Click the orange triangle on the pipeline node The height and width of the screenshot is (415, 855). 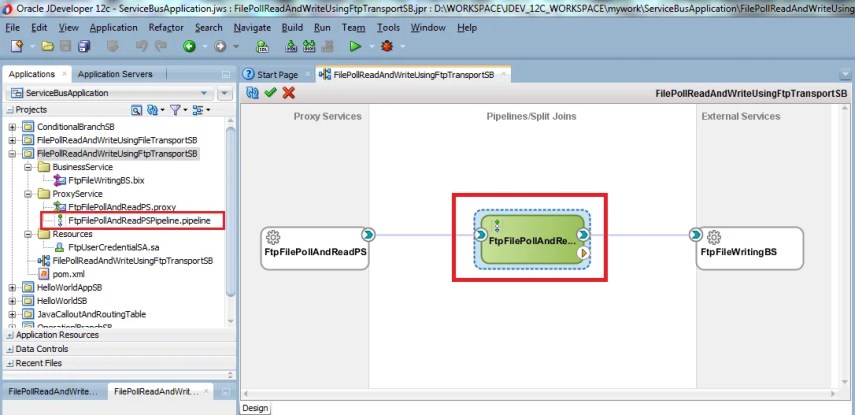click(583, 253)
